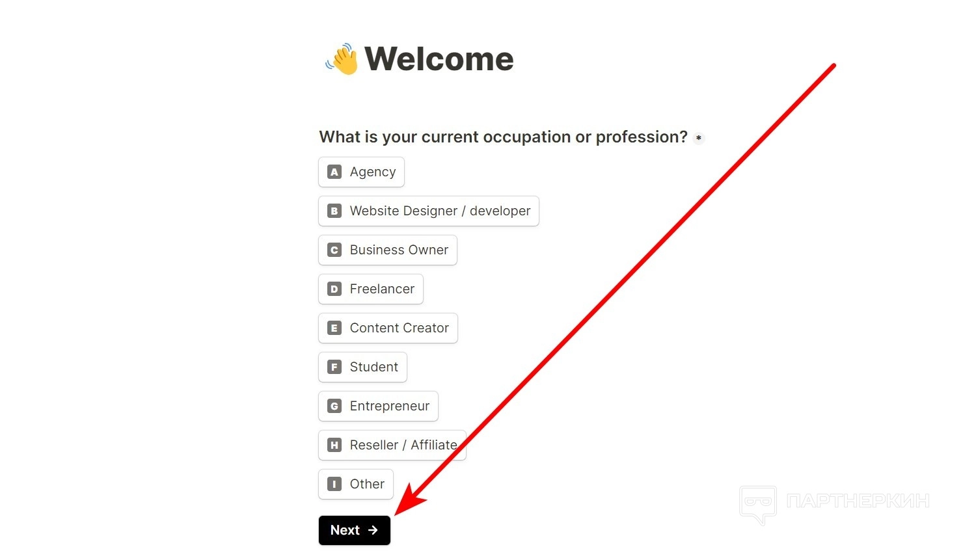
Task: Click the "A" letter badge
Action: (x=334, y=172)
